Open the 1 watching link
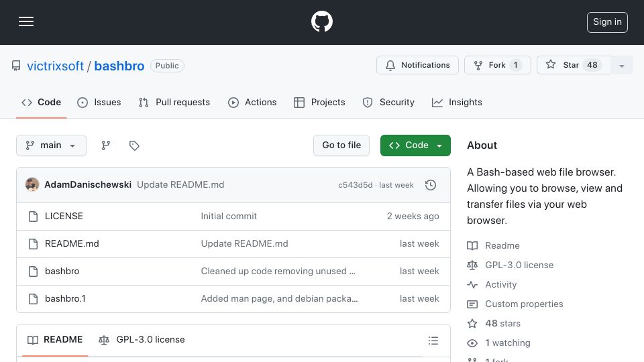The image size is (644, 362). coord(498,343)
